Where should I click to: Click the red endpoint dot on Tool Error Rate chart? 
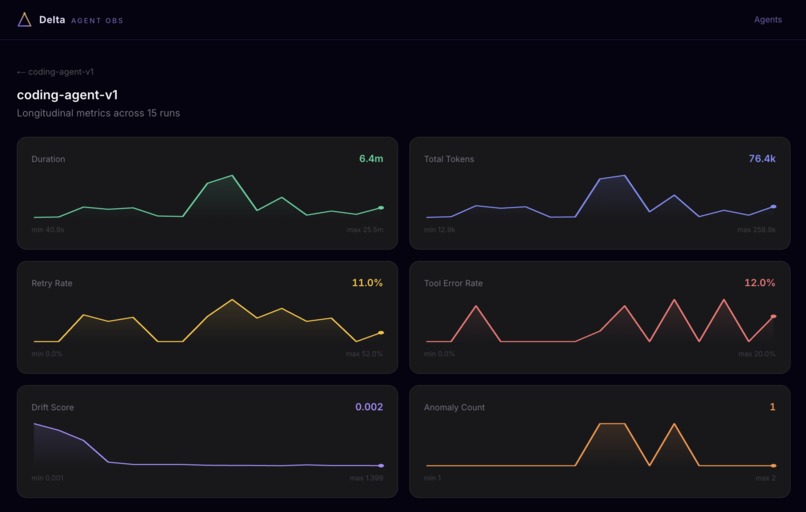click(774, 317)
